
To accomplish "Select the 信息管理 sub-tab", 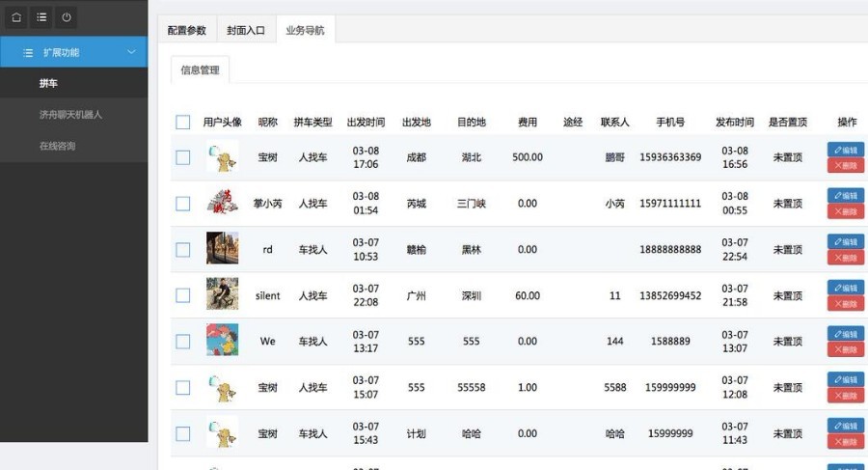I will tap(200, 69).
